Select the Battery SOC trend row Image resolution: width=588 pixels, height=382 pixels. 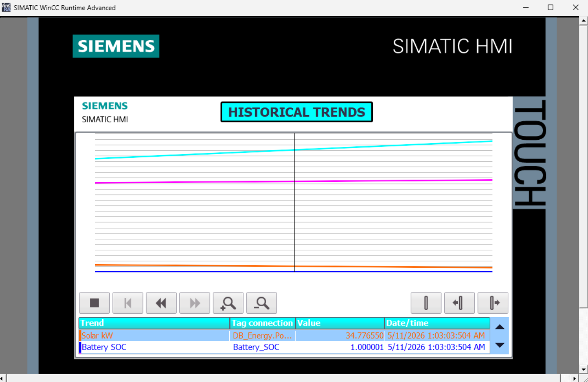pos(284,347)
